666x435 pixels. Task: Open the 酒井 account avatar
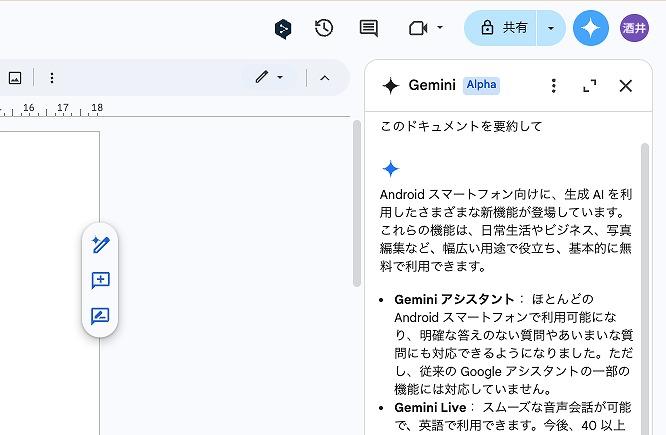pos(634,28)
